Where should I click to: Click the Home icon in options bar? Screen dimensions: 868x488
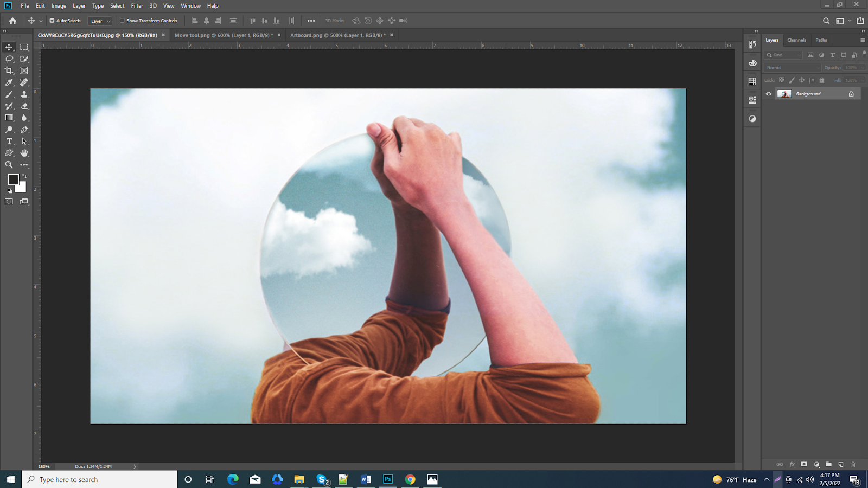click(x=12, y=21)
